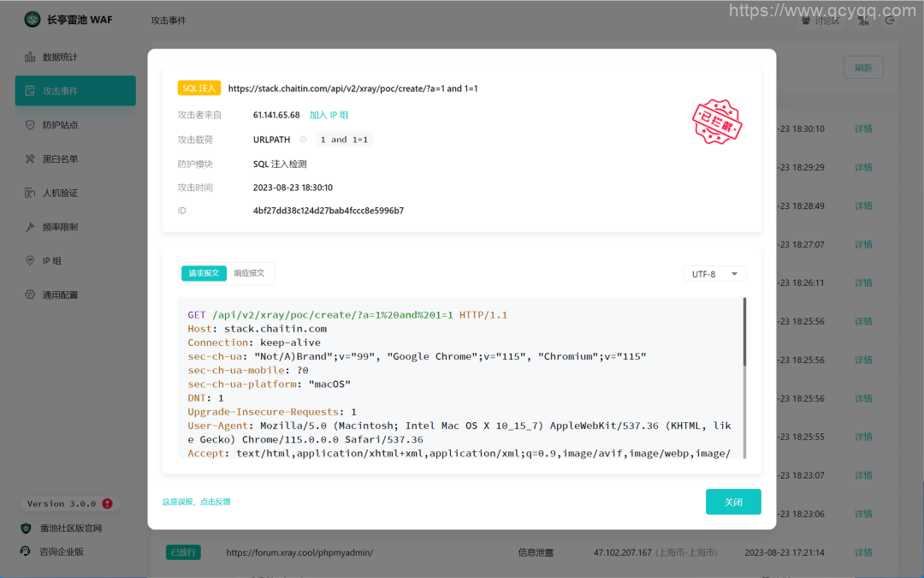Click the 黑白名单 list icon
This screenshot has height=578, width=924.
[30, 159]
